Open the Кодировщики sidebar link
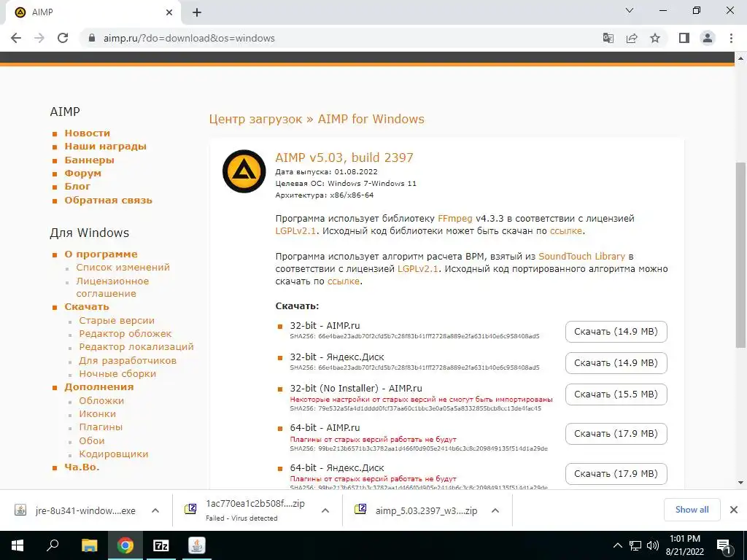Viewport: 747px width, 560px height. tap(113, 454)
